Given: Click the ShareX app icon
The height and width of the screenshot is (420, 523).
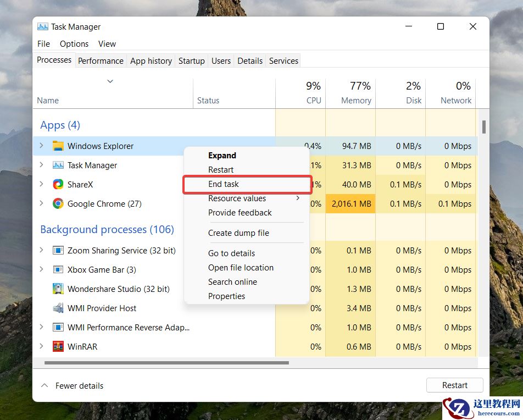Looking at the screenshot, I should [x=58, y=184].
